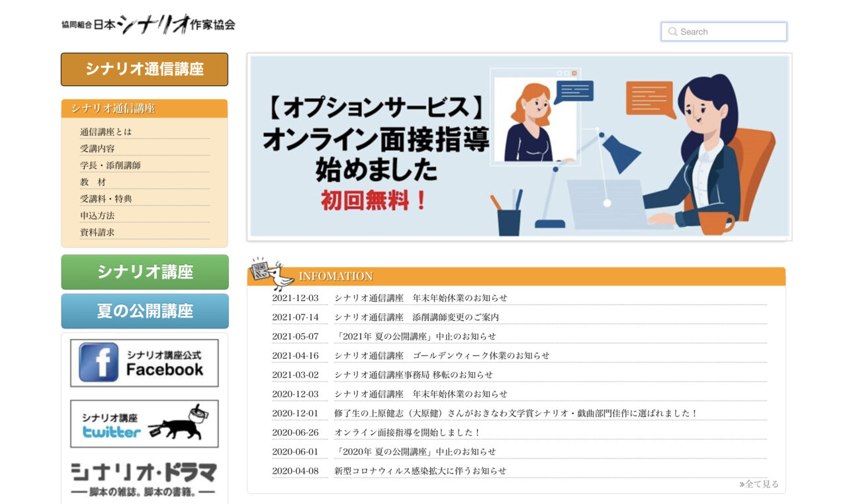Open the 新型コロナウィルス感染拡大 notice
This screenshot has height=504, width=847.
420,470
